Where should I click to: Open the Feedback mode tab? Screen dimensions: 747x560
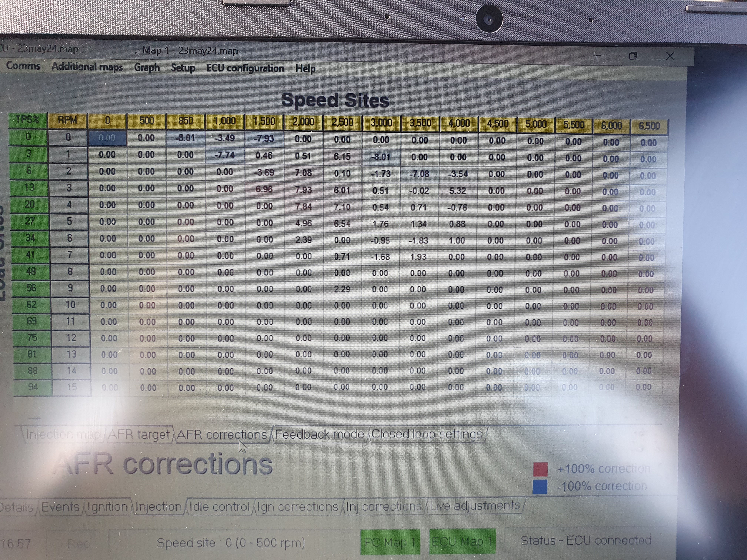pyautogui.click(x=319, y=434)
